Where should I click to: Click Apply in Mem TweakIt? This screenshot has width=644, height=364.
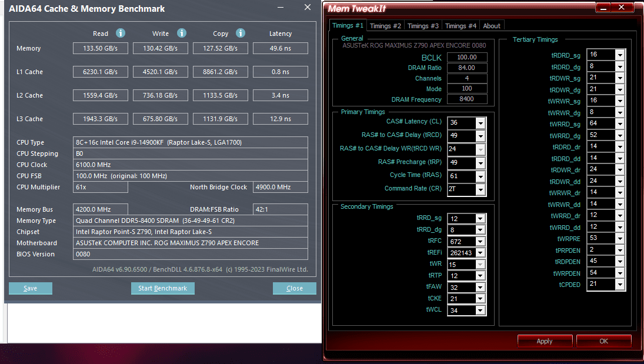pyautogui.click(x=545, y=341)
